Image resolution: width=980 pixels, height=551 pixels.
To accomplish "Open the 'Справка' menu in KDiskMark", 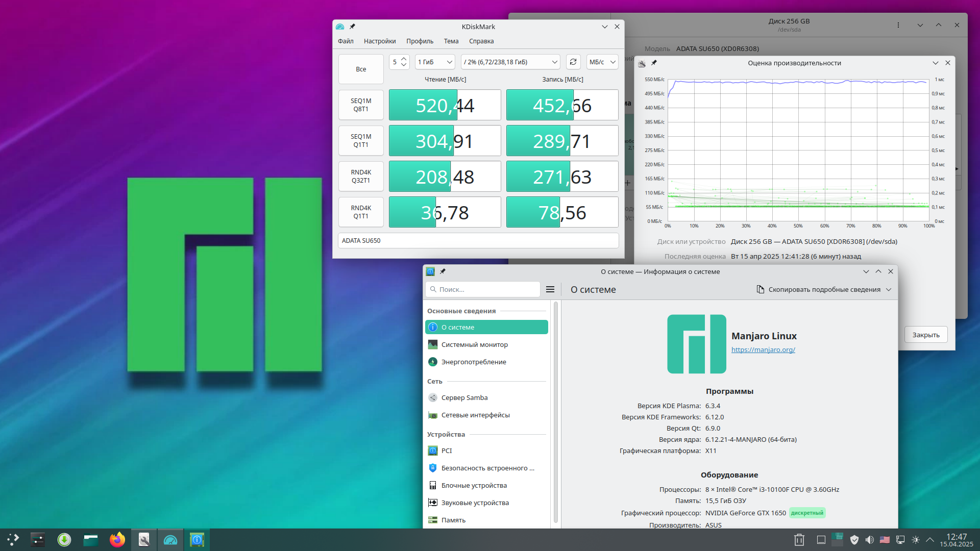I will (481, 41).
